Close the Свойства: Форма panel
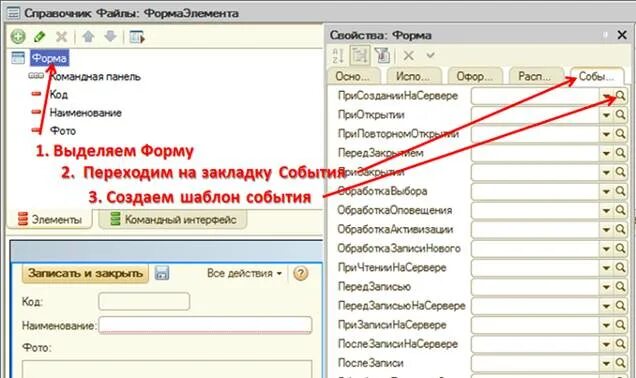Viewport: 636px width, 378px height. coord(622,35)
